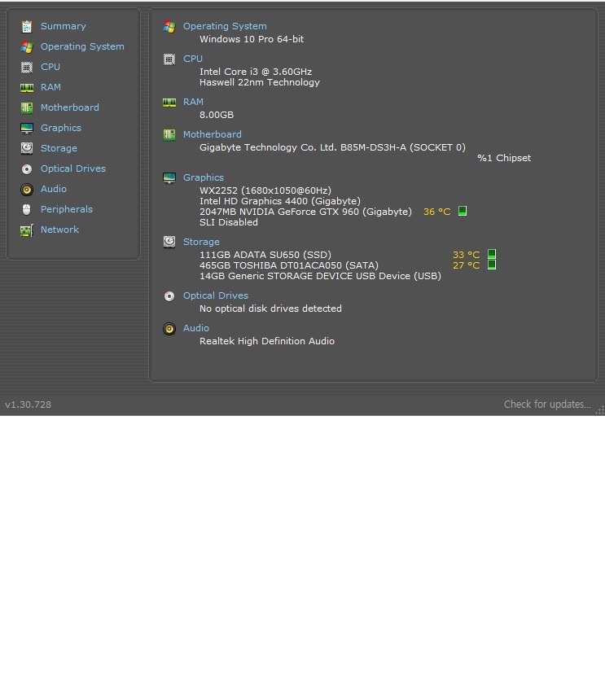Click 111GB ADATA SU650 (SSD) line
This screenshot has height=700, width=605.
265,255
